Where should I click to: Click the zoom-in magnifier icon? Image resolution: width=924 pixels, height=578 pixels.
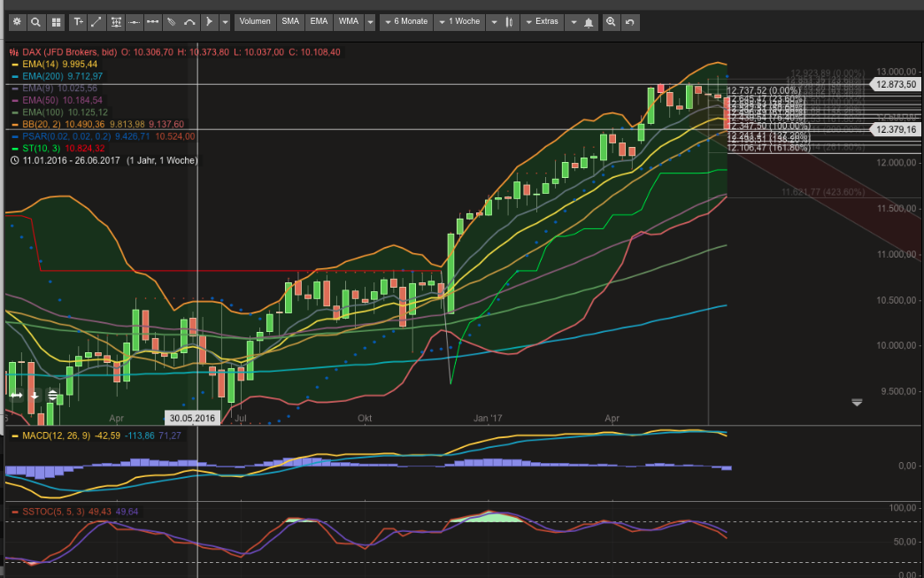[x=611, y=22]
